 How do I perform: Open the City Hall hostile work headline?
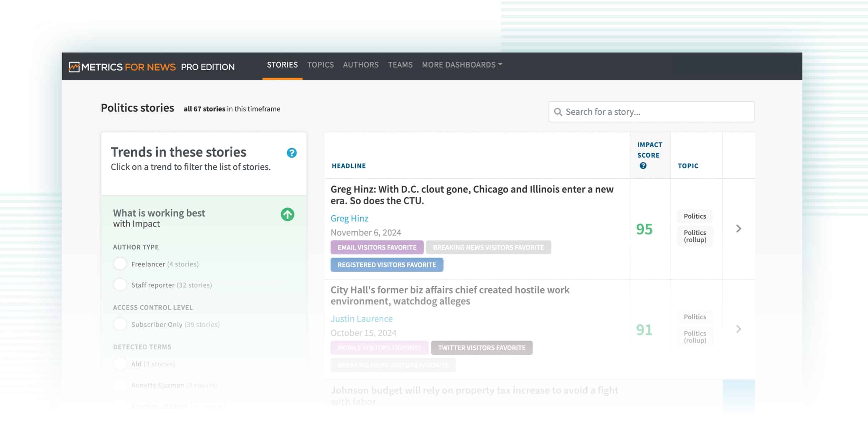click(x=450, y=295)
